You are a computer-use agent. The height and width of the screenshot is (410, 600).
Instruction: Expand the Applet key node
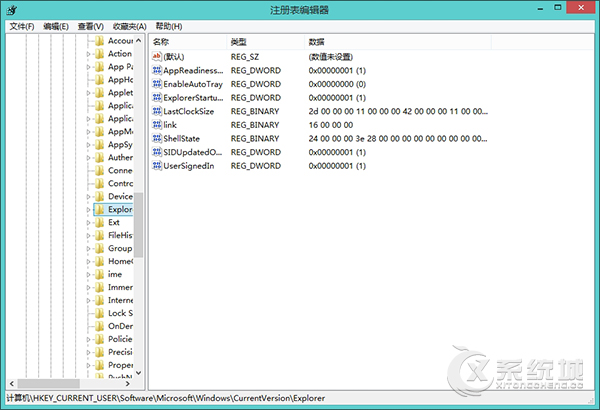coord(88,93)
